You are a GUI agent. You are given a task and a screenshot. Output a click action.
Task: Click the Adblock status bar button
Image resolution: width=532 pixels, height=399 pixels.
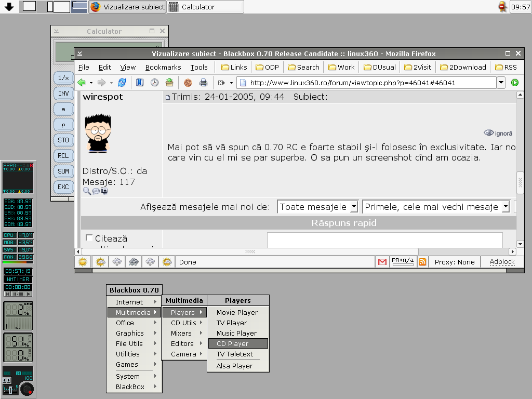click(502, 262)
